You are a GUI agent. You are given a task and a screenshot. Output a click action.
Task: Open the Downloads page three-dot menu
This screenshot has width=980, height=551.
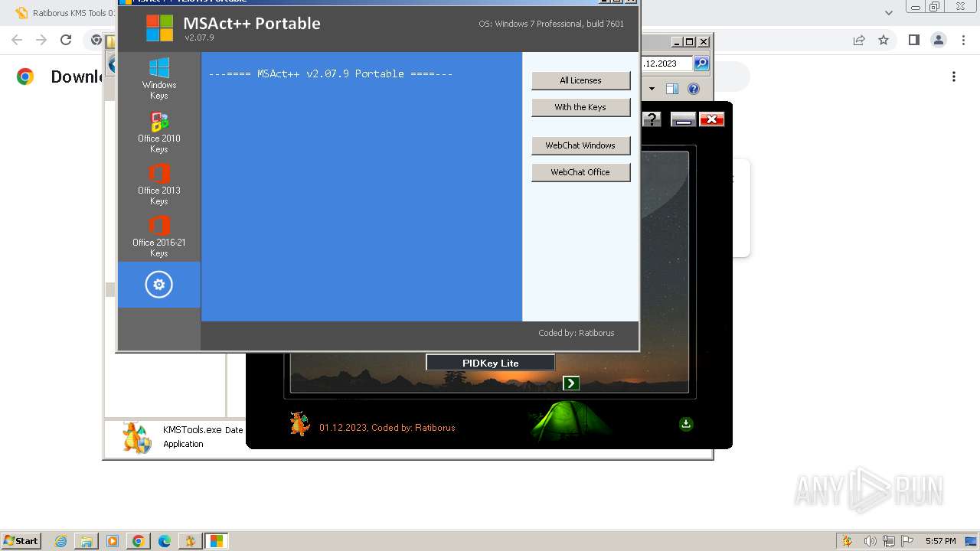click(x=954, y=77)
